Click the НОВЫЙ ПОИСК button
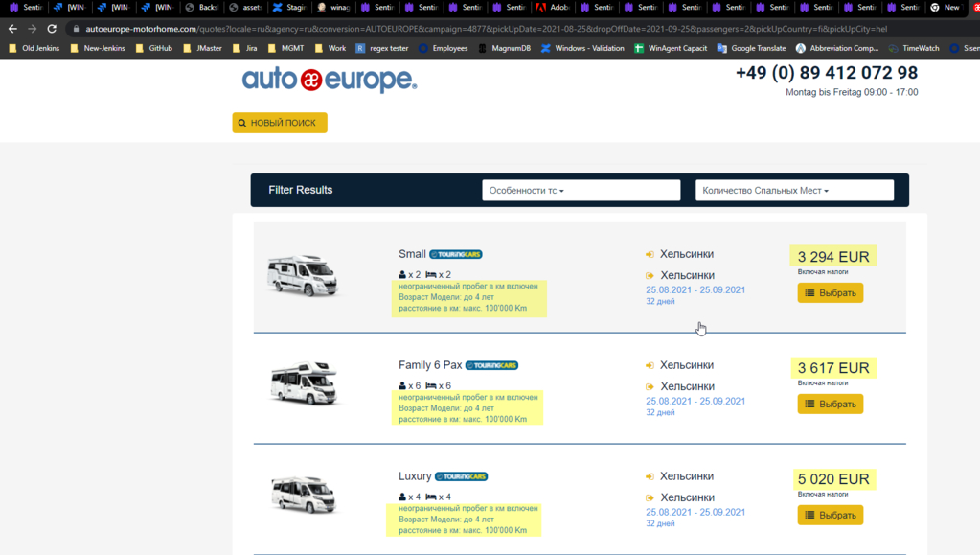The image size is (980, 555). [x=280, y=123]
